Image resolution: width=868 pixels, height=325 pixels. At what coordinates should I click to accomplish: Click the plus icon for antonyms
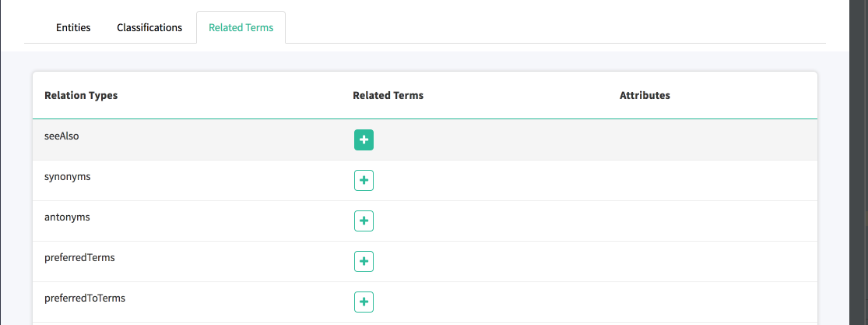click(x=364, y=221)
